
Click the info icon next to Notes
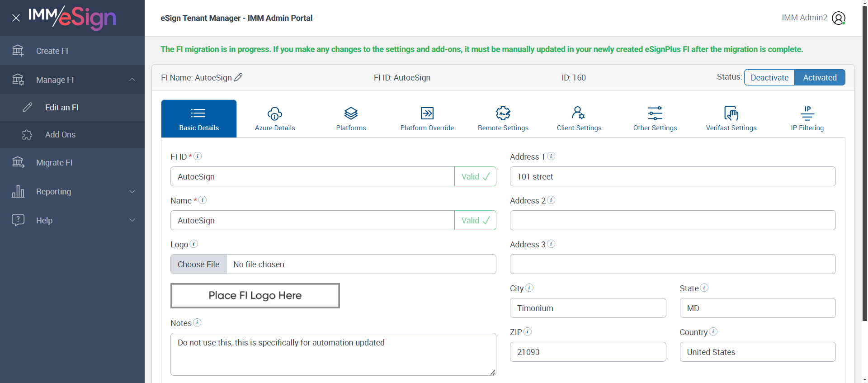point(197,322)
